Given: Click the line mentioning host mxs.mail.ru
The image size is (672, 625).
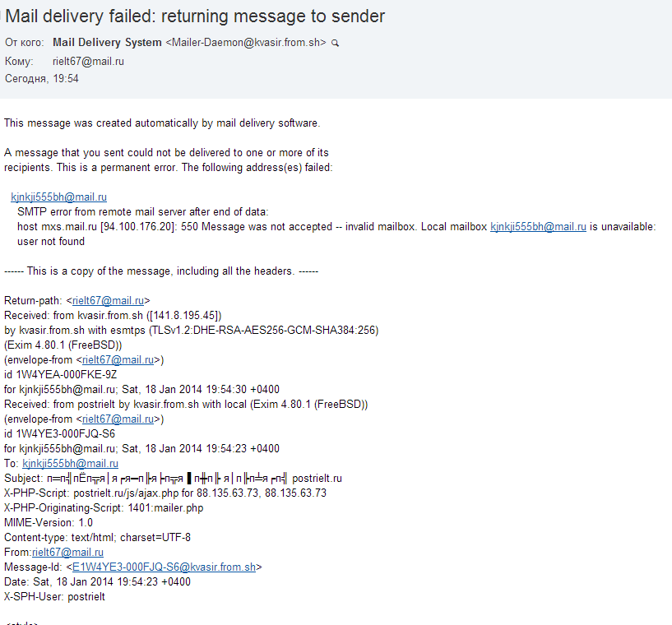Looking at the screenshot, I should pos(336,227).
